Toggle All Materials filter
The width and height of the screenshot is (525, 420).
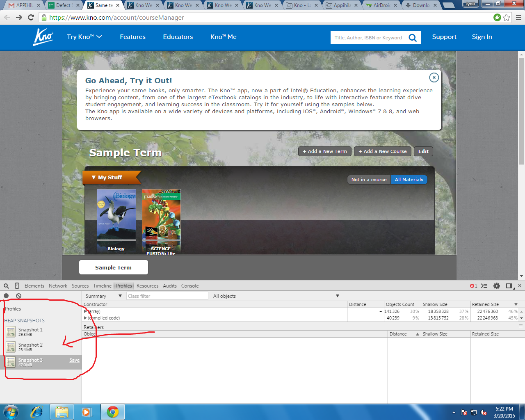tap(409, 180)
